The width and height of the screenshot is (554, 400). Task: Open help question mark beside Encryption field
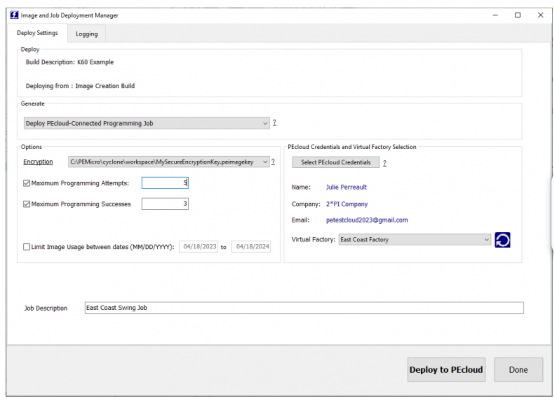click(273, 162)
